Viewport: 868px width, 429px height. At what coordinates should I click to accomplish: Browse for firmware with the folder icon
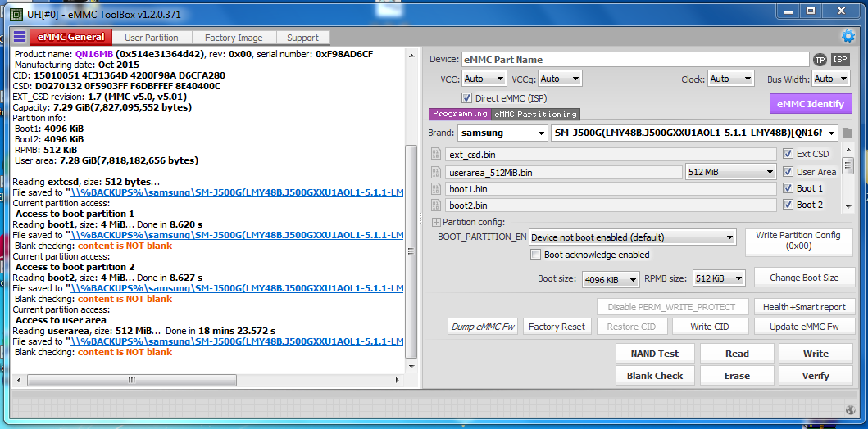[848, 133]
